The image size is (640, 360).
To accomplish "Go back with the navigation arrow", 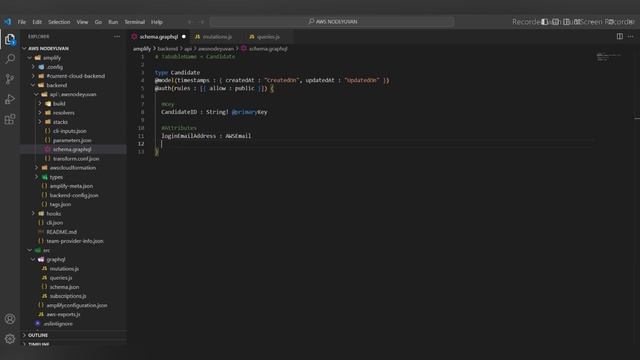I will click(x=190, y=22).
